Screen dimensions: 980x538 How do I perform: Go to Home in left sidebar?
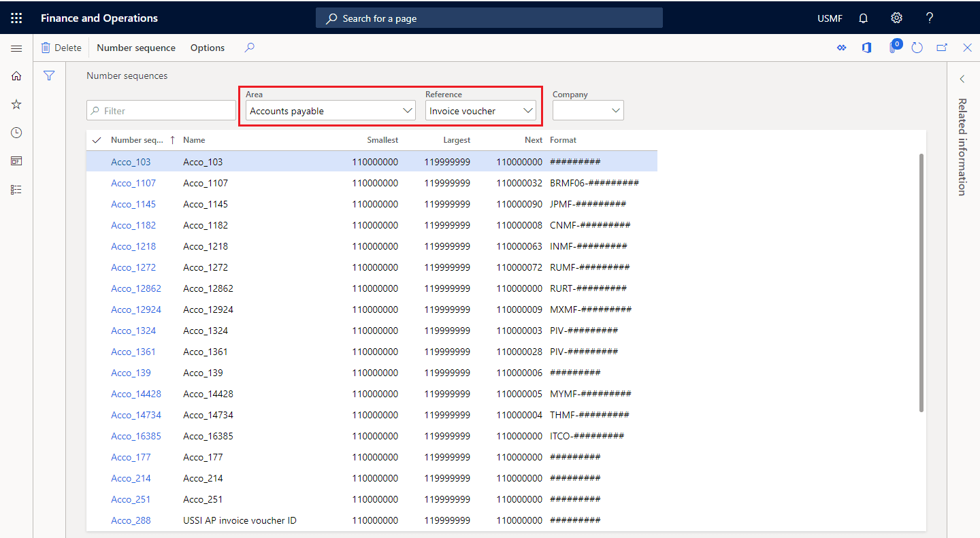pyautogui.click(x=16, y=76)
